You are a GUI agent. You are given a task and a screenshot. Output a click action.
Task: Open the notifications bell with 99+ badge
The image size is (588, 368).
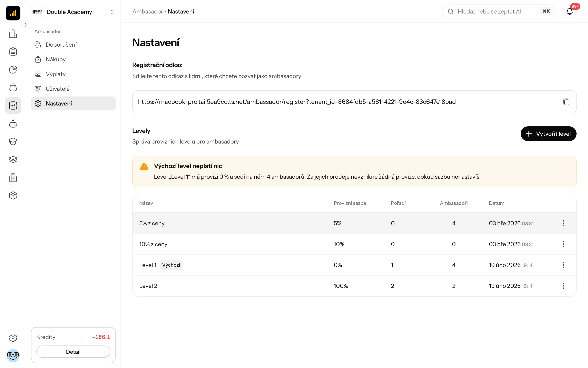[x=570, y=11]
